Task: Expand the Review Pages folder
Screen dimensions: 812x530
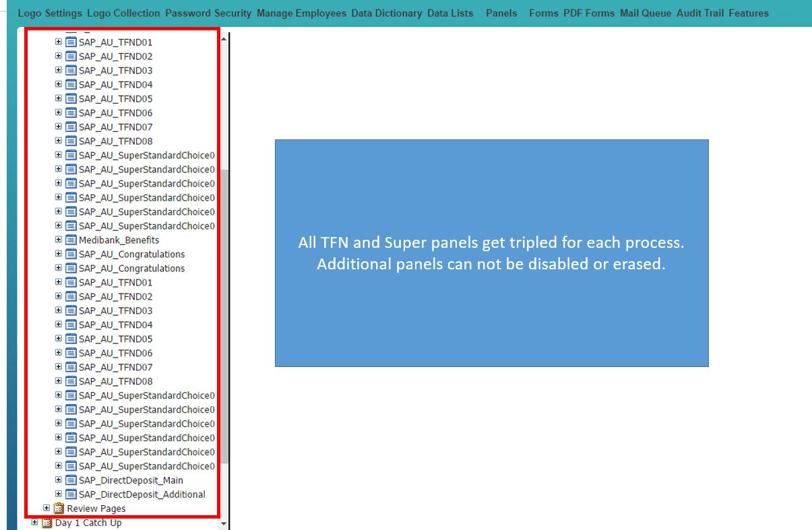Action: point(46,508)
